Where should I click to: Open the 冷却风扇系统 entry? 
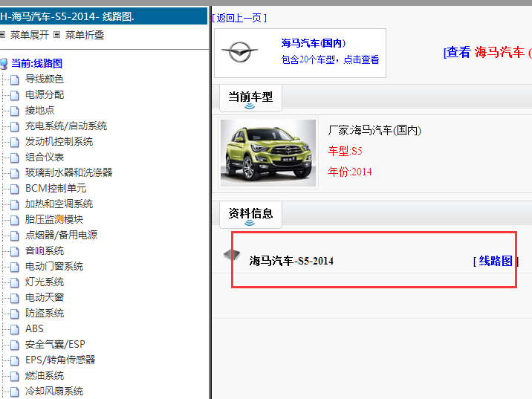[54, 391]
